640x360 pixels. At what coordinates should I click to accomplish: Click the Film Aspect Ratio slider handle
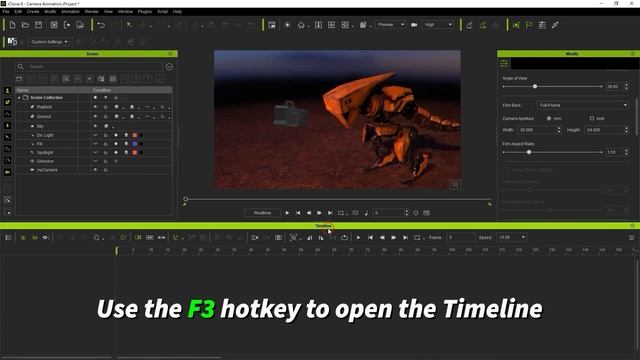[529, 152]
